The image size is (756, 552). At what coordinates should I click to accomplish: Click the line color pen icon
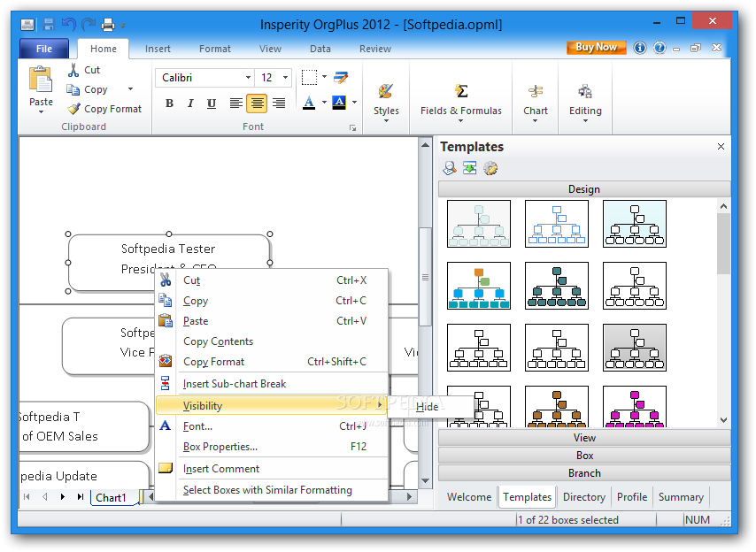[x=341, y=77]
